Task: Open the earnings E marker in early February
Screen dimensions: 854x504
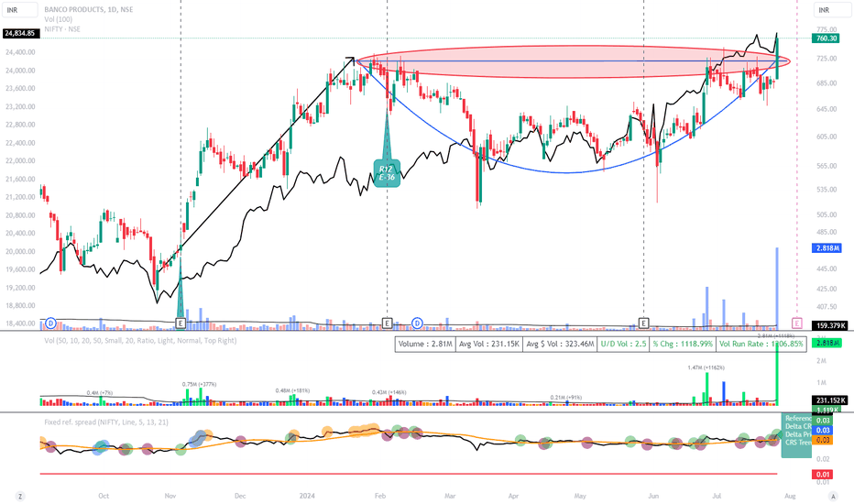Action: click(x=387, y=323)
